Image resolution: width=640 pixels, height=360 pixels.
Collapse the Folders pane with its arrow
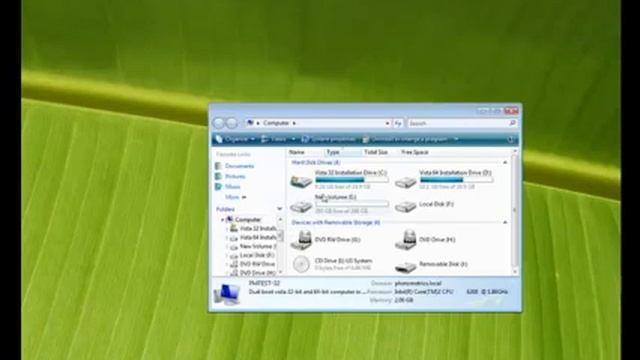coord(280,209)
